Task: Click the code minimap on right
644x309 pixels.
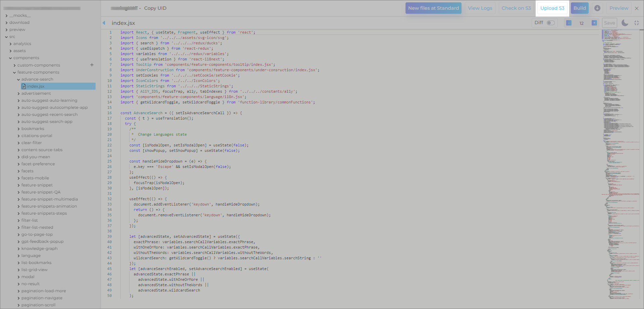Action: pyautogui.click(x=621, y=134)
